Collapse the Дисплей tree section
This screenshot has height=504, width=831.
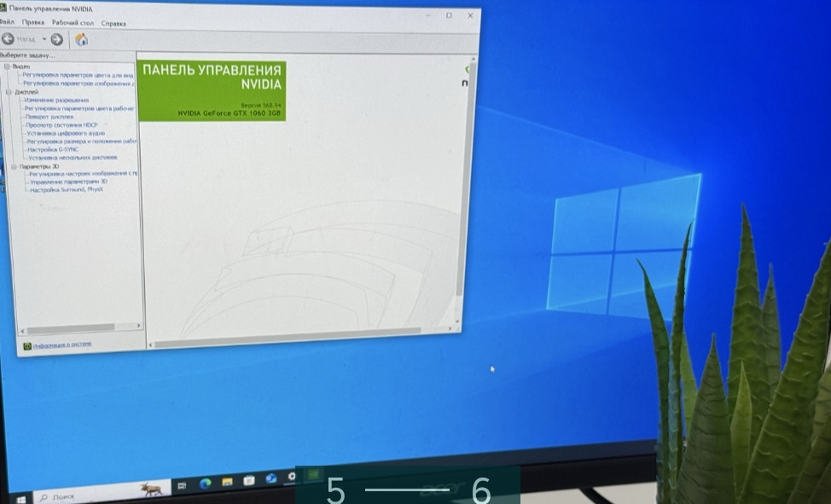[9, 92]
